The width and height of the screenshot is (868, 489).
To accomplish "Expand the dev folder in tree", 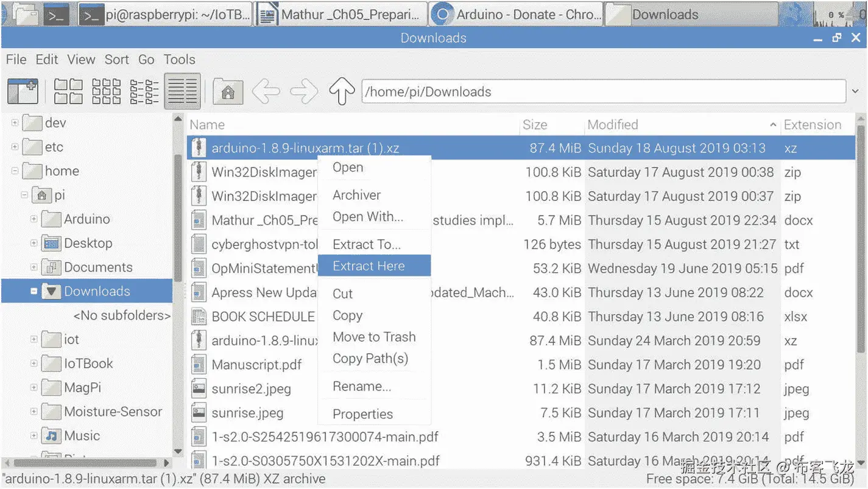I will (15, 123).
